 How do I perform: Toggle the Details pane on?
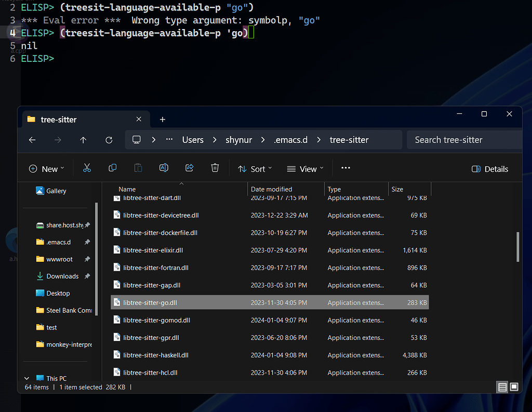coord(489,169)
